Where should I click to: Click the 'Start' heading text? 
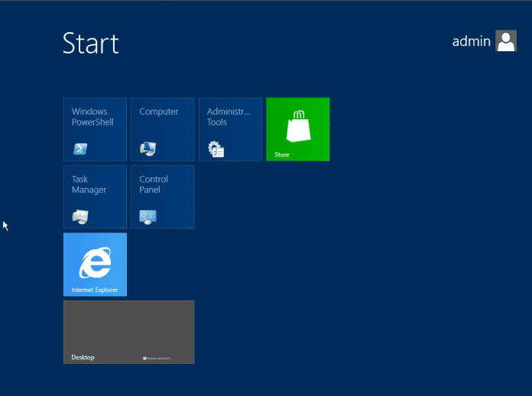[90, 43]
